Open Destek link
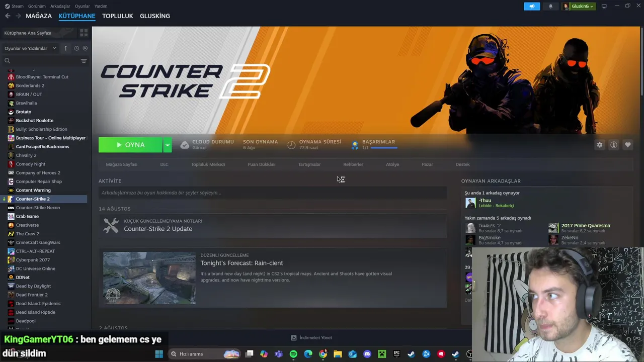 tap(462, 164)
